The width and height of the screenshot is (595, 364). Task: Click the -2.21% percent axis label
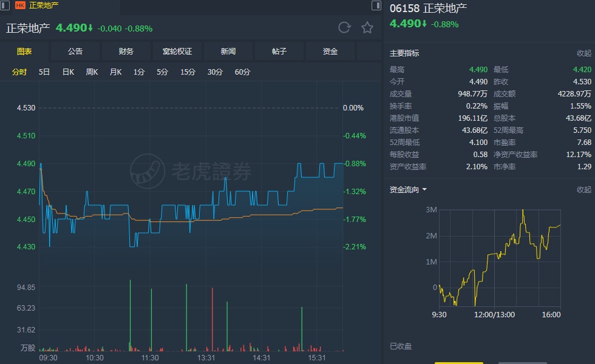(x=355, y=247)
